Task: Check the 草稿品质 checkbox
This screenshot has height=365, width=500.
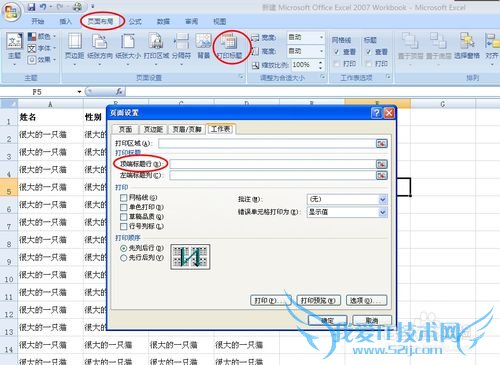Action: [124, 217]
